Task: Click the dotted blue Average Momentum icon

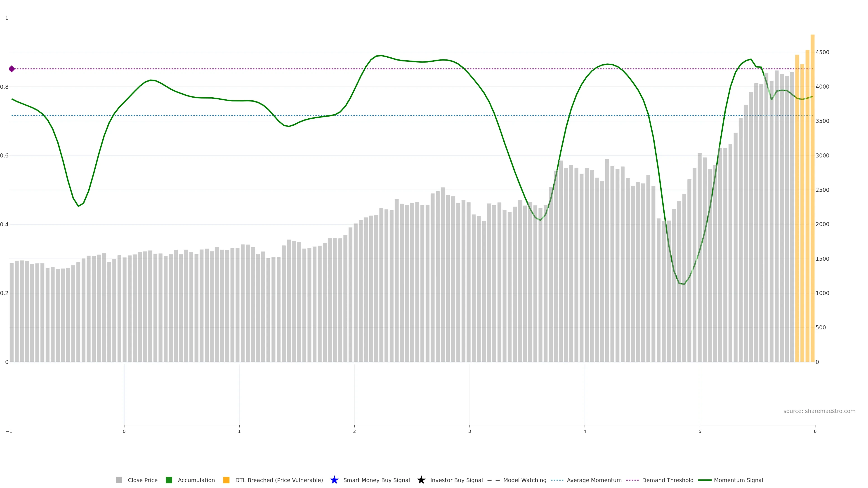Action: 557,480
